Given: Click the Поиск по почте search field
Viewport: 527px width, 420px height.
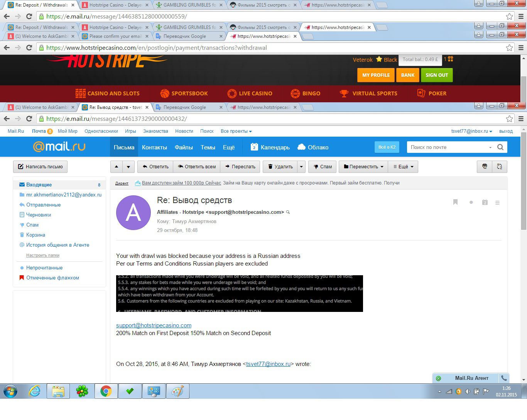Looking at the screenshot, I should click(x=448, y=147).
